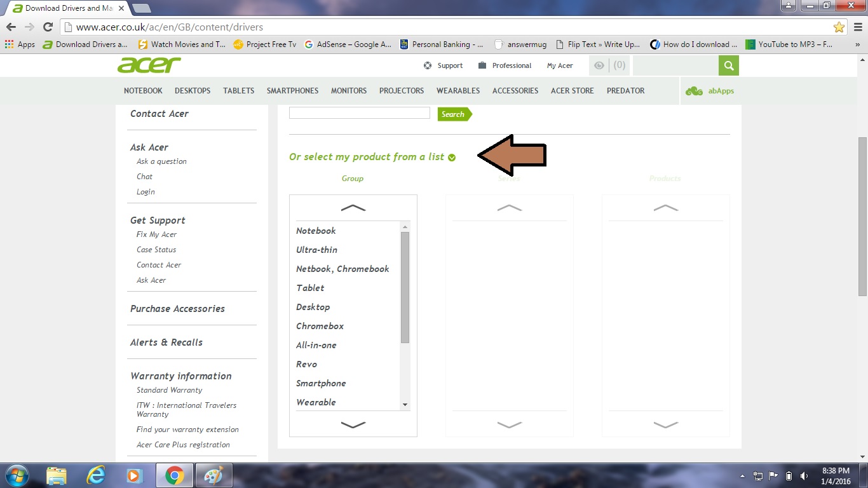This screenshot has width=868, height=488.
Task: Open the Paint taskbar icon
Action: [x=214, y=475]
